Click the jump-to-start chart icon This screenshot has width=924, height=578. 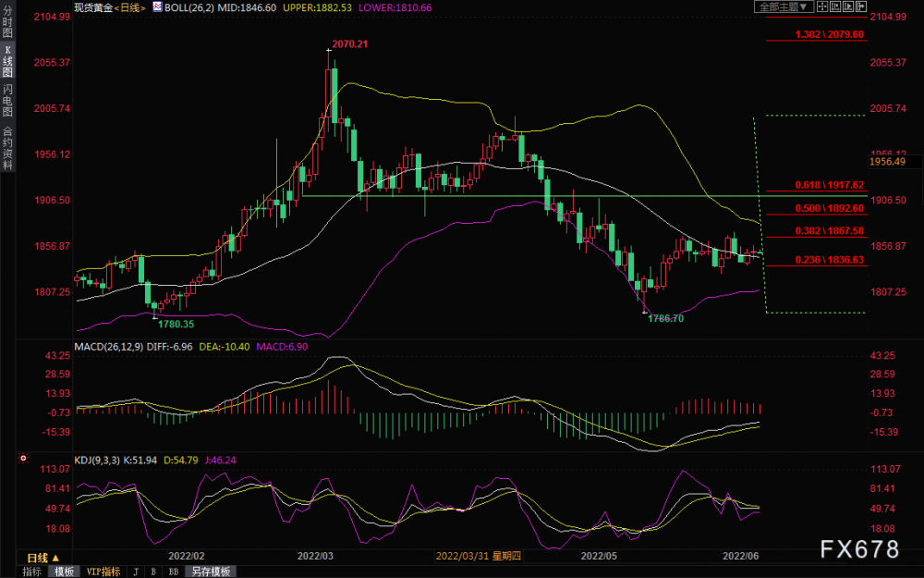[x=835, y=6]
